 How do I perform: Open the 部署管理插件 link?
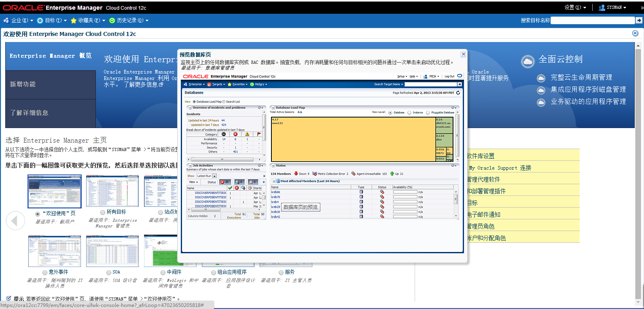click(487, 191)
